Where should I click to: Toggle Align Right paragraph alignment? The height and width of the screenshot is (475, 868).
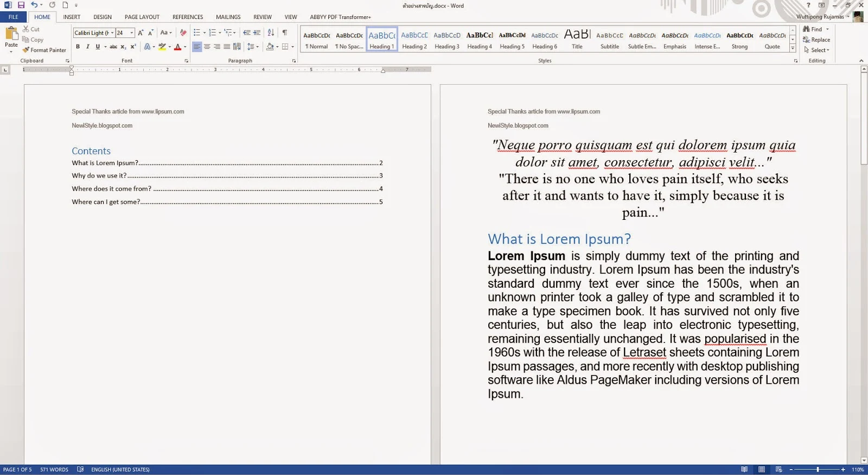[x=217, y=47]
